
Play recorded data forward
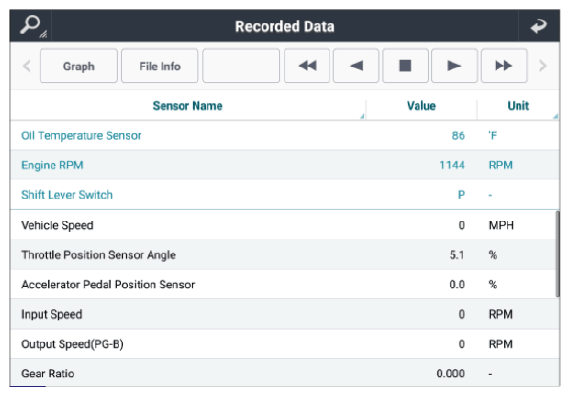coord(454,66)
